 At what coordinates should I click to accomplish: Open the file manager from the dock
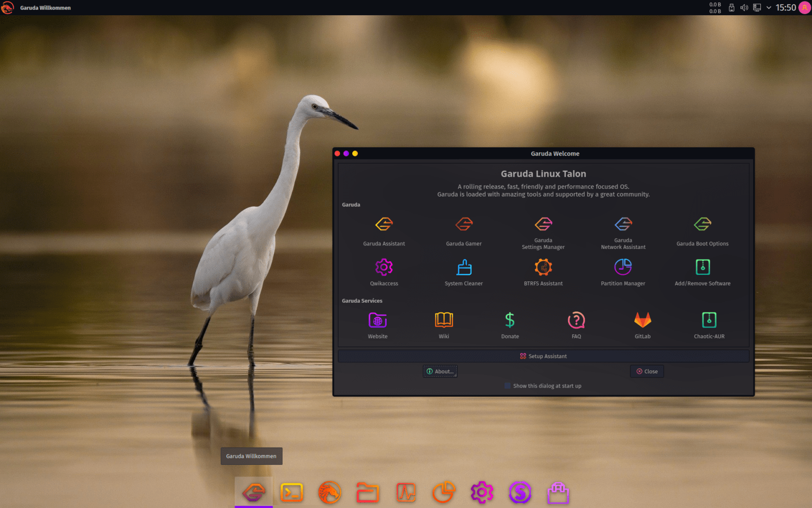368,492
